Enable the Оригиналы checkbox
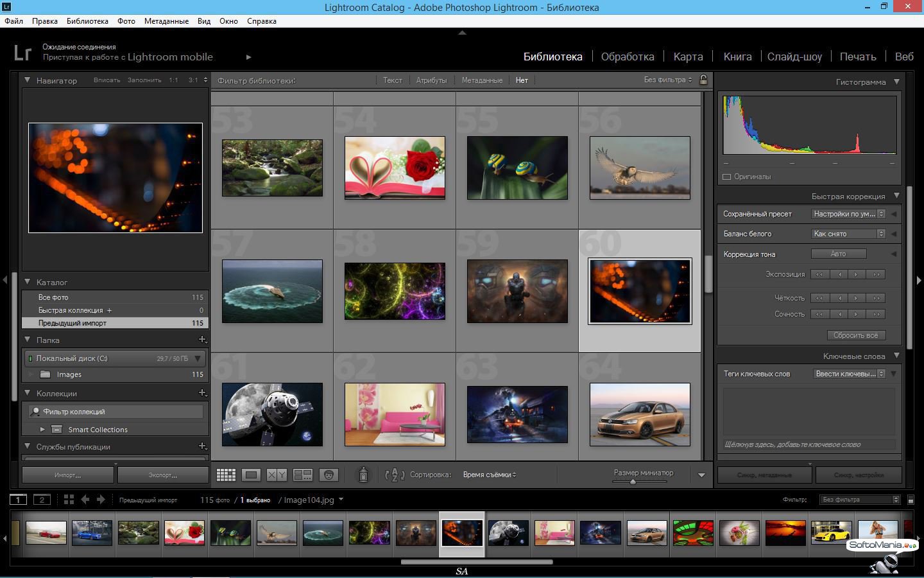 click(x=727, y=177)
